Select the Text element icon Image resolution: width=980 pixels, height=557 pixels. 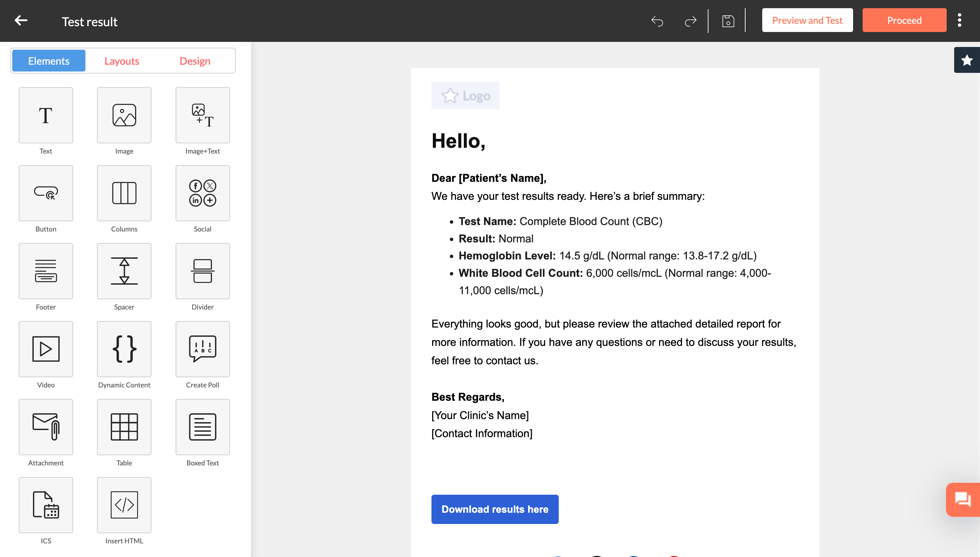(46, 115)
